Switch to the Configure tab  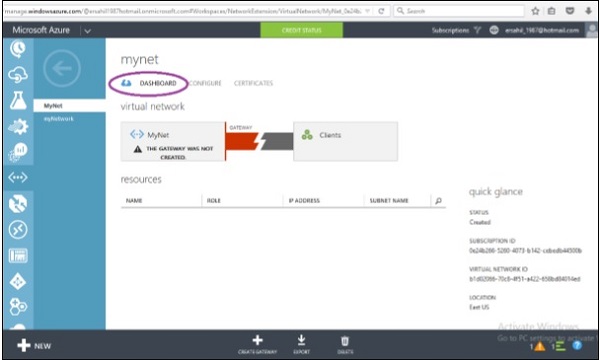click(205, 83)
